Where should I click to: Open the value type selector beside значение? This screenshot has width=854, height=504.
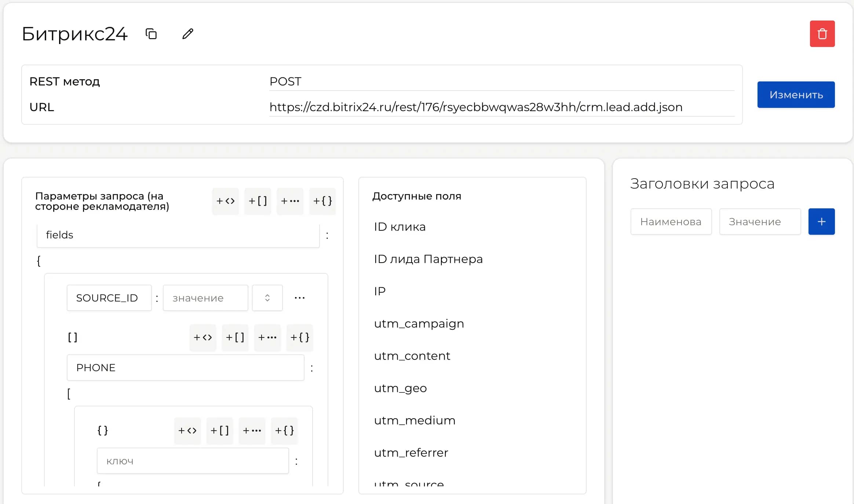pyautogui.click(x=267, y=297)
